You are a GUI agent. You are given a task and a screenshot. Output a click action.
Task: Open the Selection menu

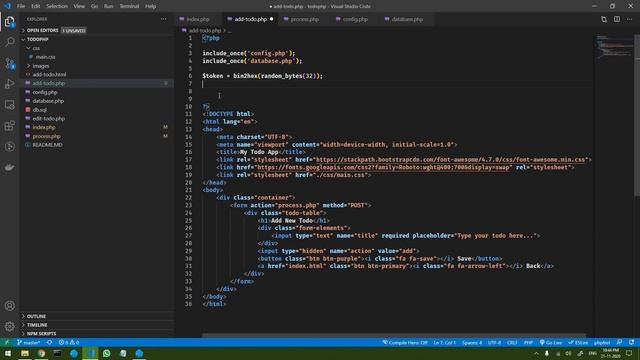click(x=57, y=6)
